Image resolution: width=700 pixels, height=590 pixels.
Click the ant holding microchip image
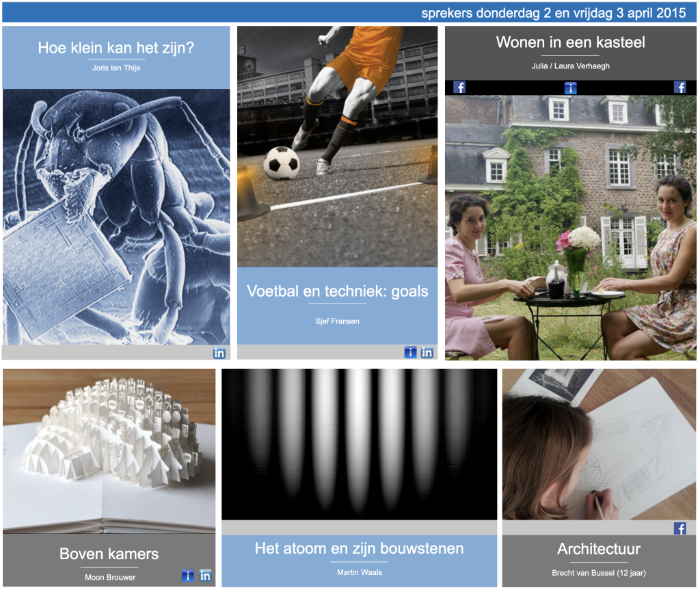coord(116,217)
